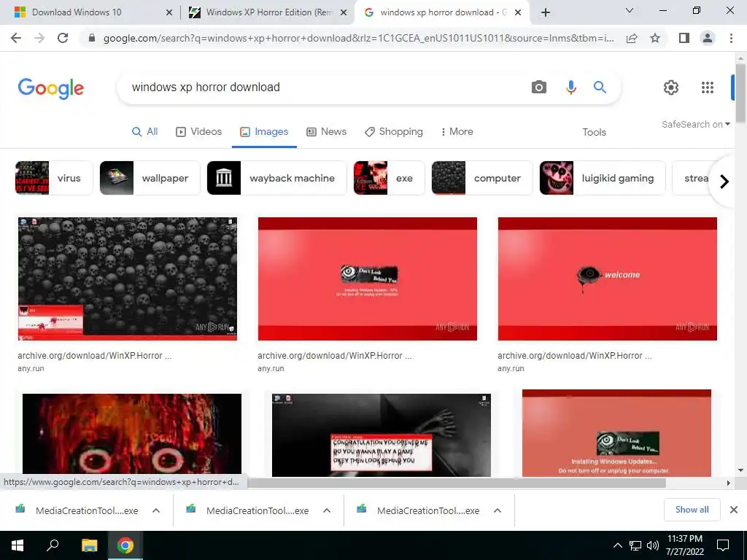Select the All search results tab
Image resolution: width=747 pixels, height=560 pixels.
tap(145, 131)
